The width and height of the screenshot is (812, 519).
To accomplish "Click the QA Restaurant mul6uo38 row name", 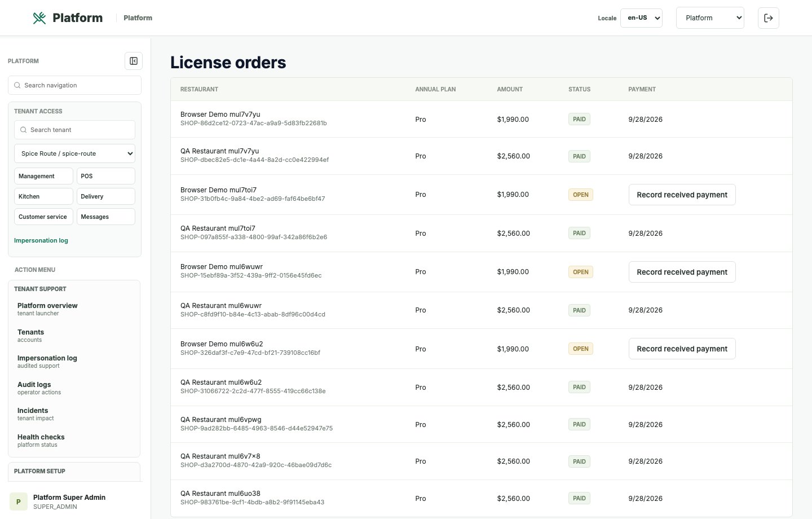I will coord(220,494).
